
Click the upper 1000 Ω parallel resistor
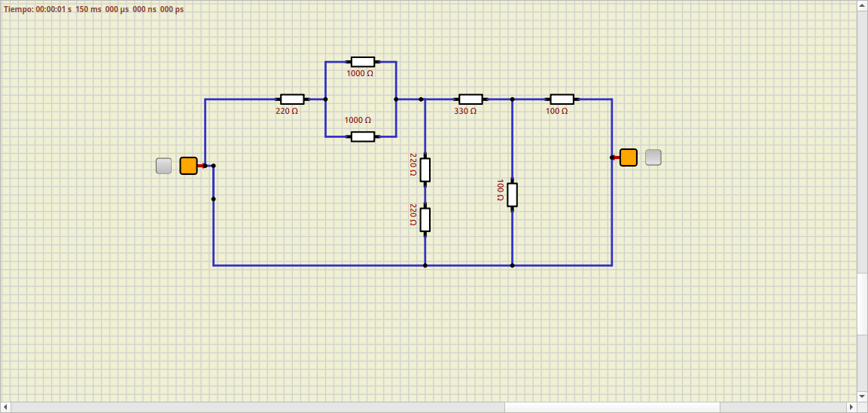coord(362,62)
